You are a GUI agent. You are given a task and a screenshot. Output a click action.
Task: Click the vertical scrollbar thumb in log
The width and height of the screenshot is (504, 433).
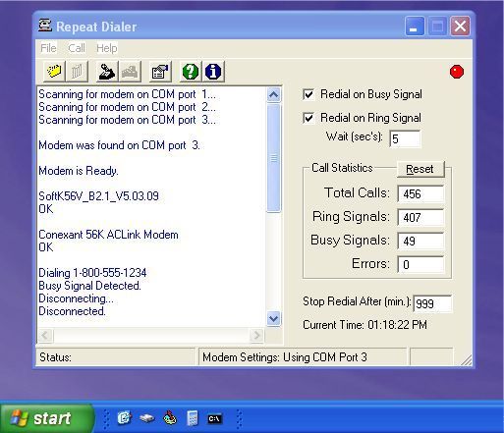274,158
